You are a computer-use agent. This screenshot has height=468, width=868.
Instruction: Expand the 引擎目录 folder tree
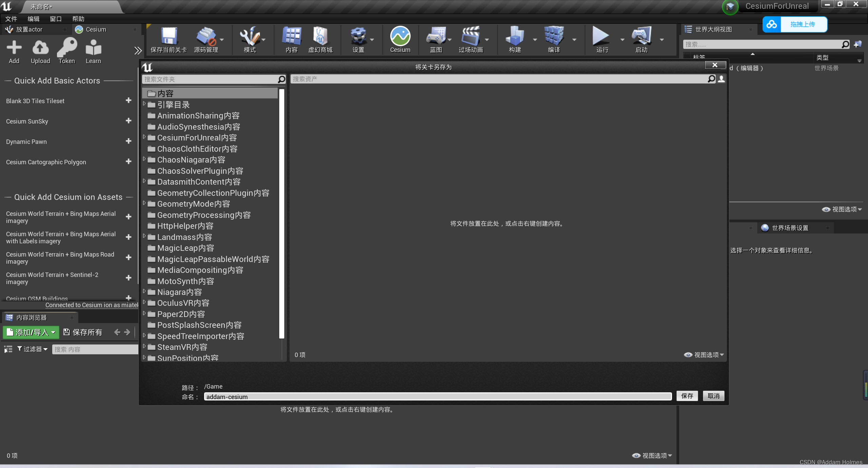click(144, 104)
